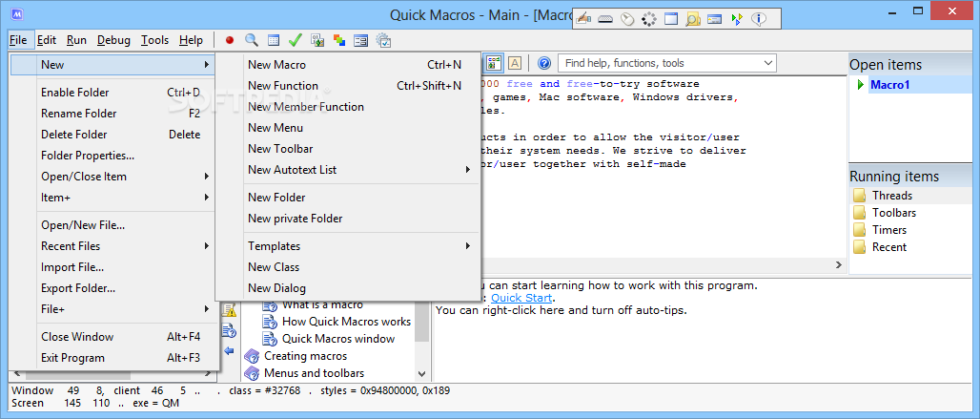Click the blue grid table toolbar icon

(274, 40)
